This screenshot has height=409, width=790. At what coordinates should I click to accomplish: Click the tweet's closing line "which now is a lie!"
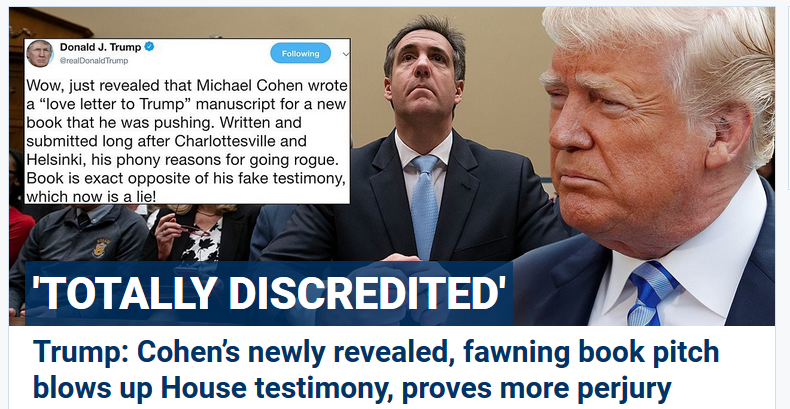91,196
